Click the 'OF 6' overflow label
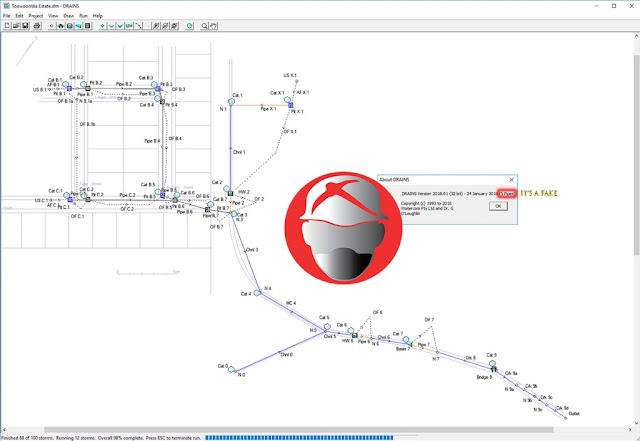This screenshot has width=640, height=441. (x=378, y=312)
